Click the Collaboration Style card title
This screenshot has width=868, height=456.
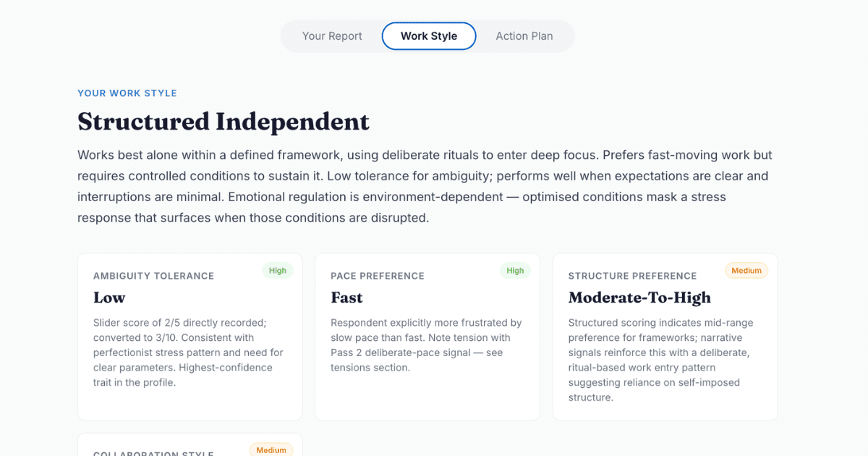153,454
